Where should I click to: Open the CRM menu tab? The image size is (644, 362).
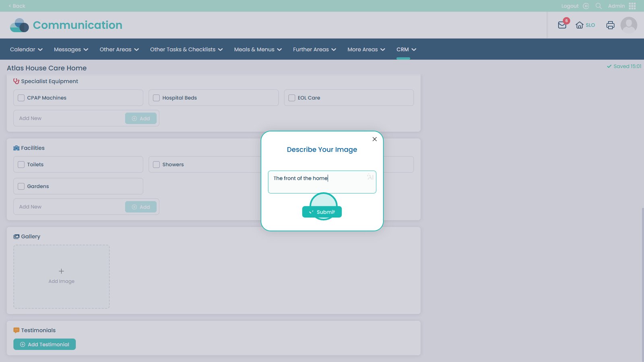tap(406, 49)
